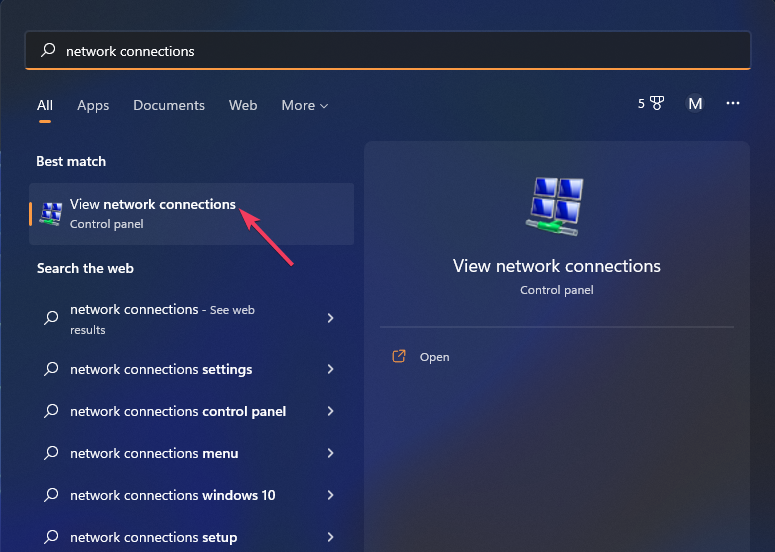
Task: Click search icon beside 'See web results' suggestion
Action: click(51, 318)
